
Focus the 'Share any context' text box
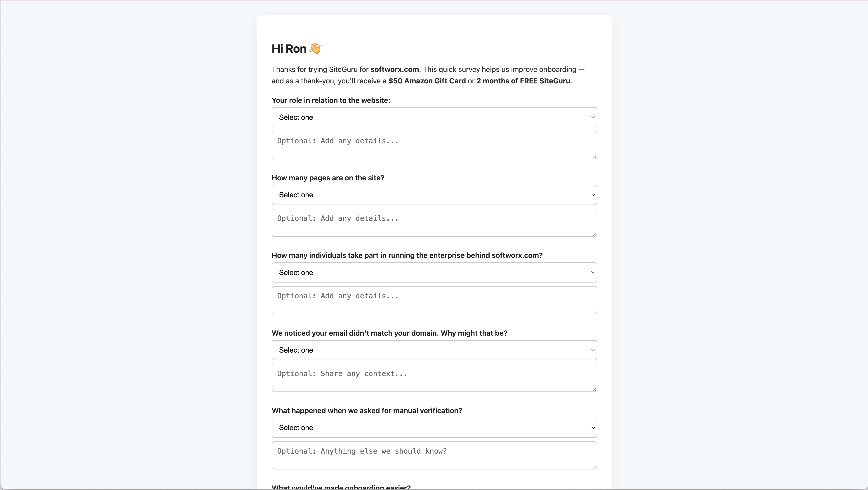click(x=434, y=377)
